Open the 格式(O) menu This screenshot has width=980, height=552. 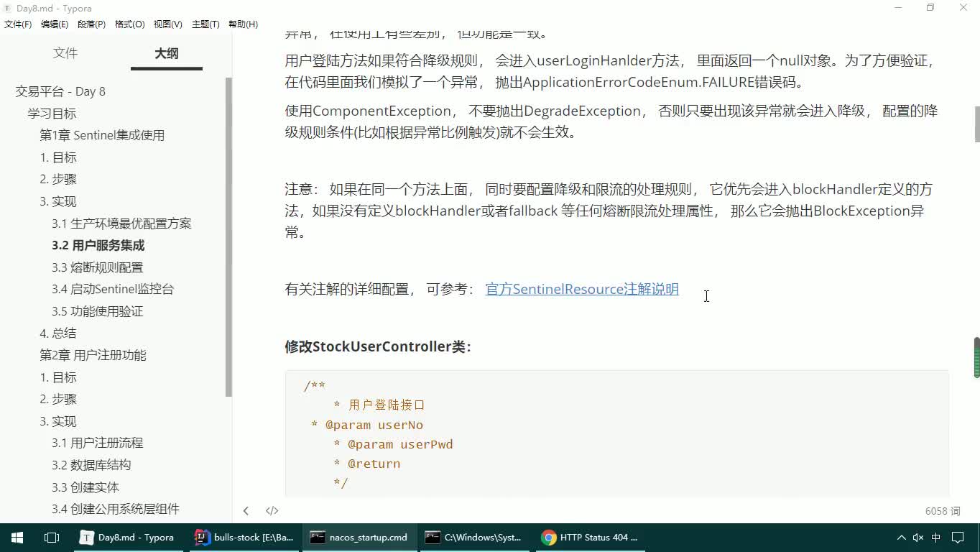pyautogui.click(x=129, y=24)
